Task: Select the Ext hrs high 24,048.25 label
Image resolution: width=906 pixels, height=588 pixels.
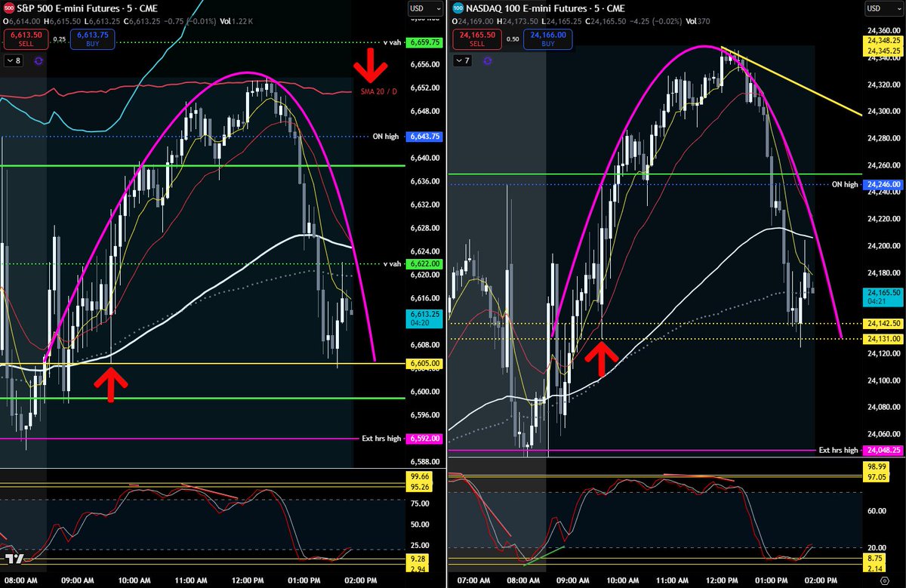Action: coord(883,450)
